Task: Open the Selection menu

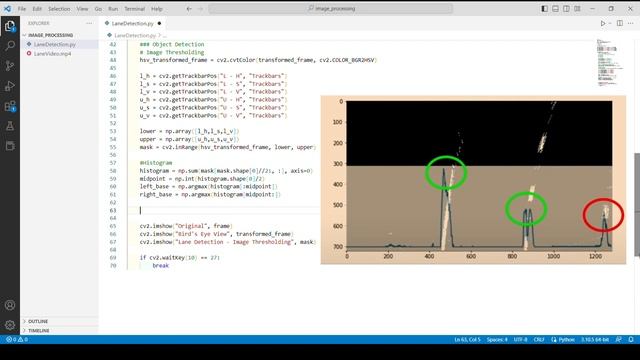Action: pos(59,9)
